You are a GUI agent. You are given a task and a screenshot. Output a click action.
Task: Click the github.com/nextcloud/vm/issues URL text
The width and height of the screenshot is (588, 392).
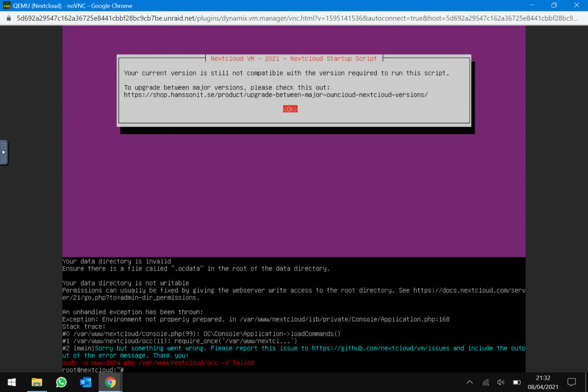coord(380,348)
